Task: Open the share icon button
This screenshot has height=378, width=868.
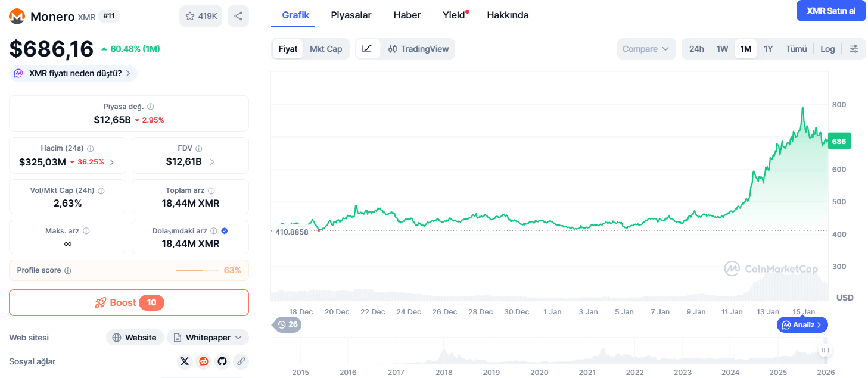Action: coord(238,16)
